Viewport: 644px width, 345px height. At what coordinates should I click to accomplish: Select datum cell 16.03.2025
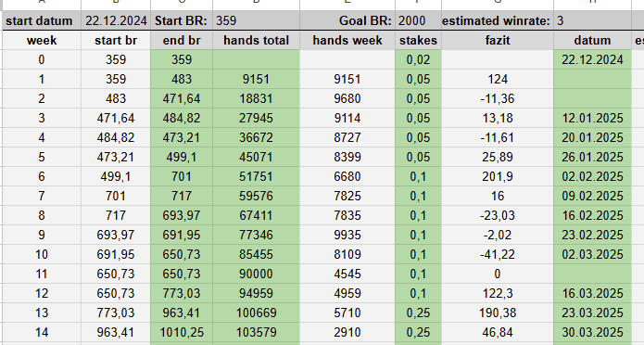[592, 293]
